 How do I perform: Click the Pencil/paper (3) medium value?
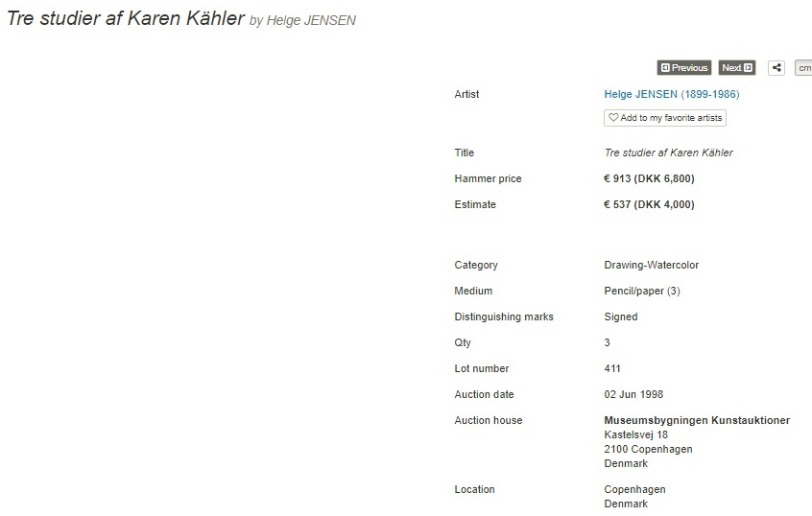pos(642,291)
